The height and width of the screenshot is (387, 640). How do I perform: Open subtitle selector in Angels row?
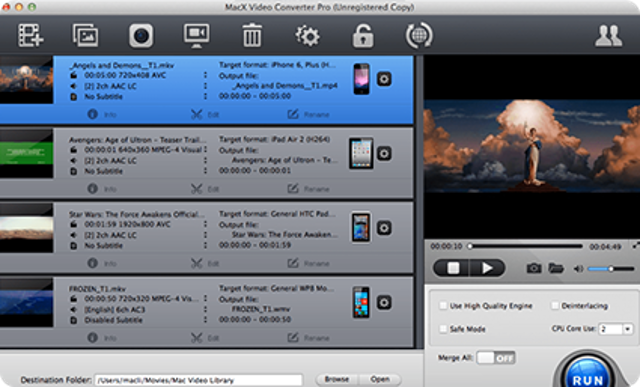tap(205, 96)
